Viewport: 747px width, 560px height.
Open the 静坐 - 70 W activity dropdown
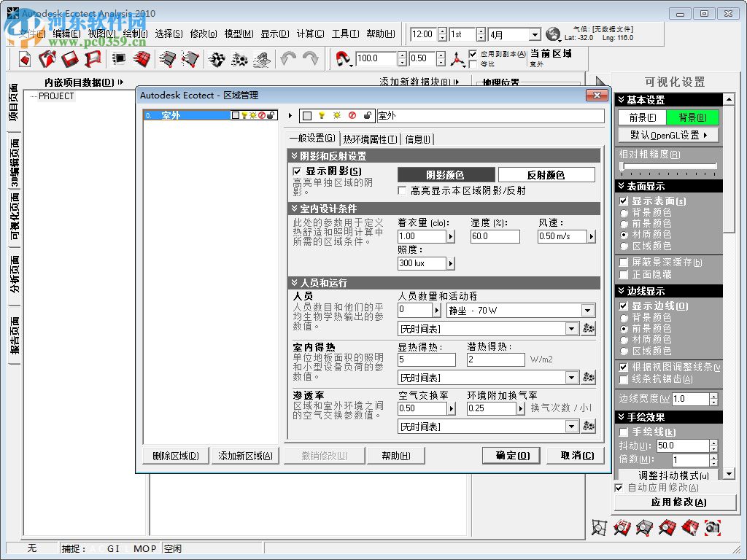pos(588,311)
